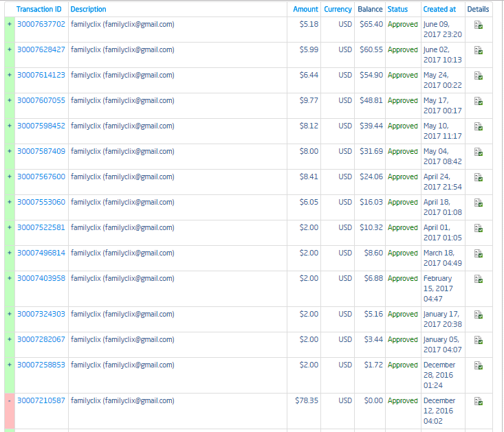
Task: Expand plus sign on row 30007282067
Action: click(x=10, y=339)
